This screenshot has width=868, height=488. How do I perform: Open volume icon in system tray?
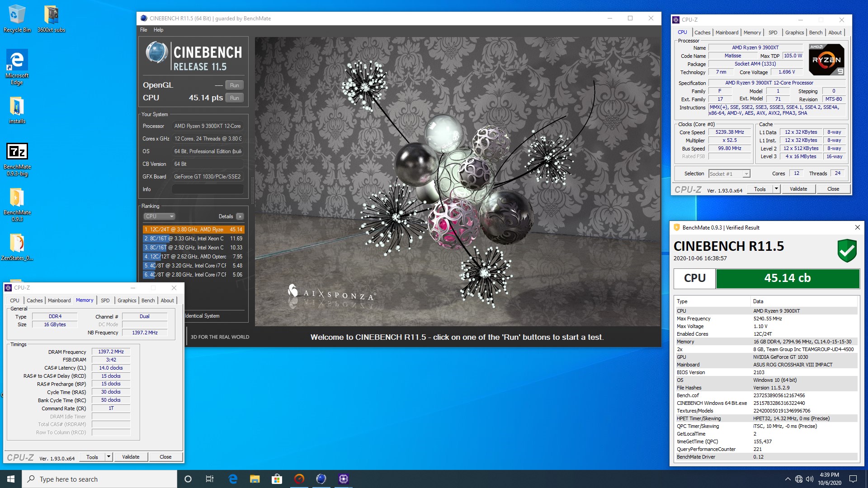click(x=809, y=479)
